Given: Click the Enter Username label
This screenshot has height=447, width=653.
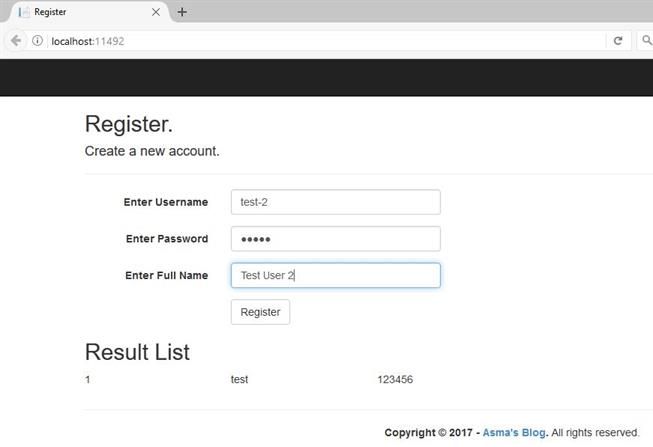Looking at the screenshot, I should (x=166, y=202).
